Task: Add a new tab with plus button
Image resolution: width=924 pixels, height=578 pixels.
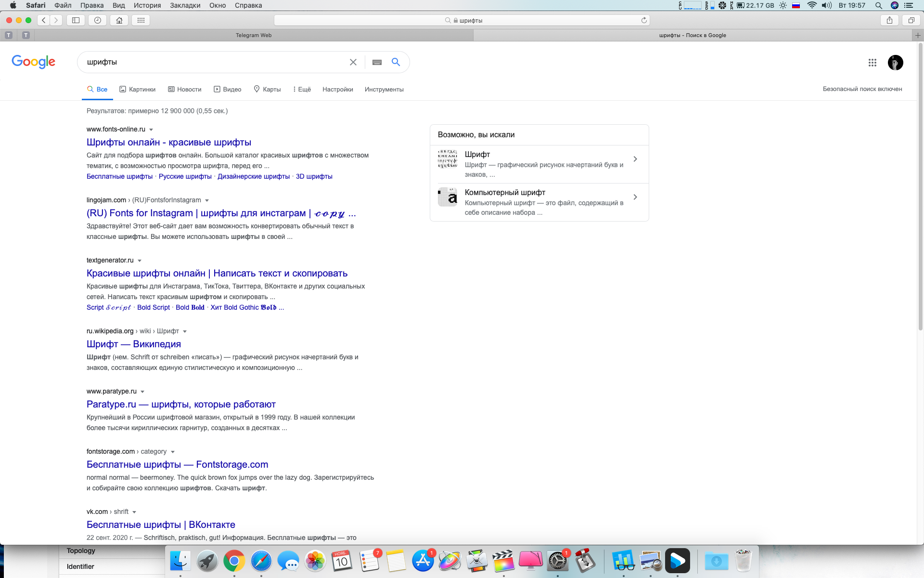Action: (x=918, y=35)
